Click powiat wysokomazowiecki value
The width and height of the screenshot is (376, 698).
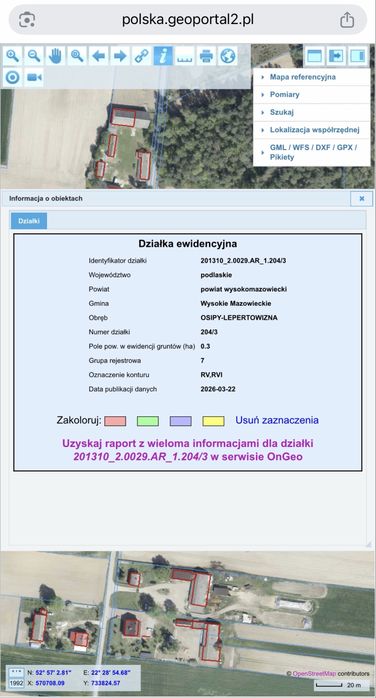244,289
